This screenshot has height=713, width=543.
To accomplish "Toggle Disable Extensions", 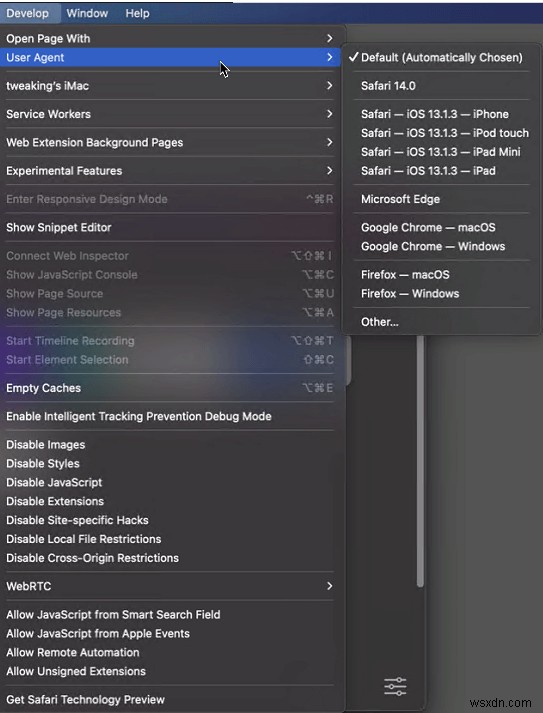I will tap(170, 501).
